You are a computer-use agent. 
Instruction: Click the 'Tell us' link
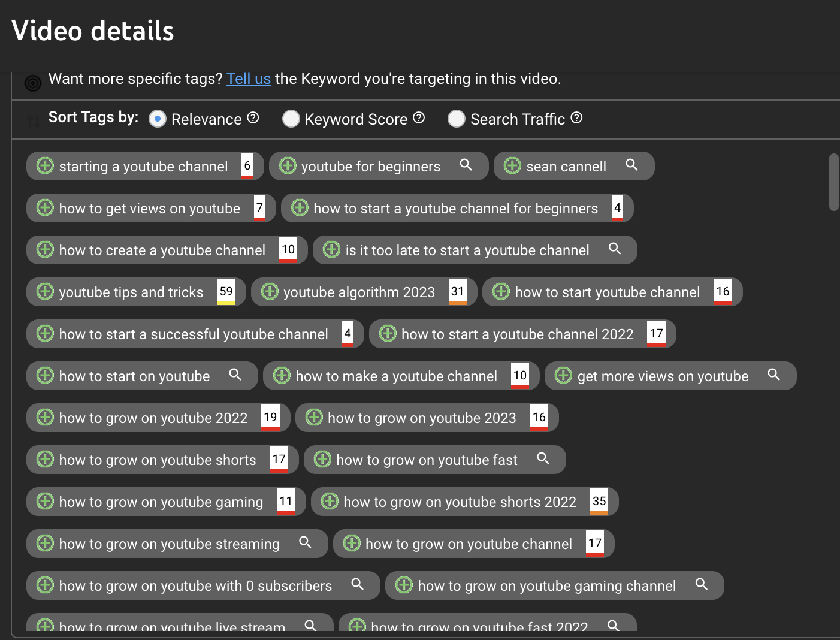[x=249, y=79]
